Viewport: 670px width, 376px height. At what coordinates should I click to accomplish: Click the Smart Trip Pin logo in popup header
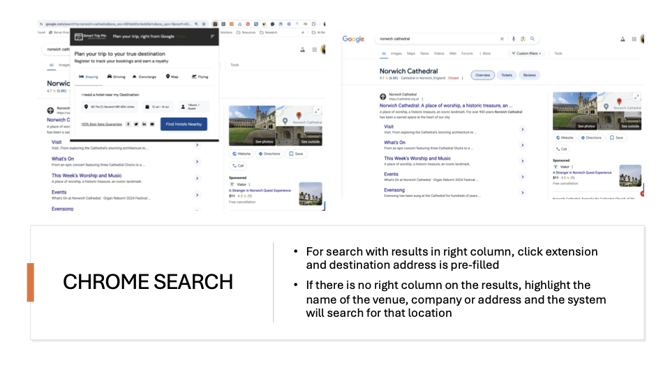click(90, 36)
